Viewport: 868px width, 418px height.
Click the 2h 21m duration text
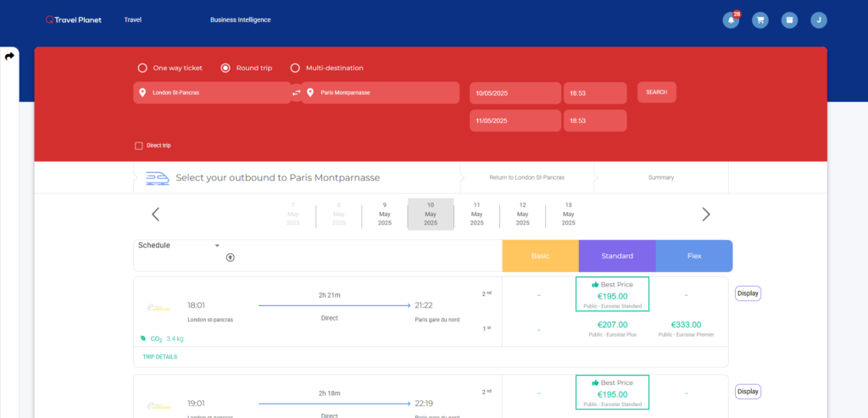click(x=330, y=295)
